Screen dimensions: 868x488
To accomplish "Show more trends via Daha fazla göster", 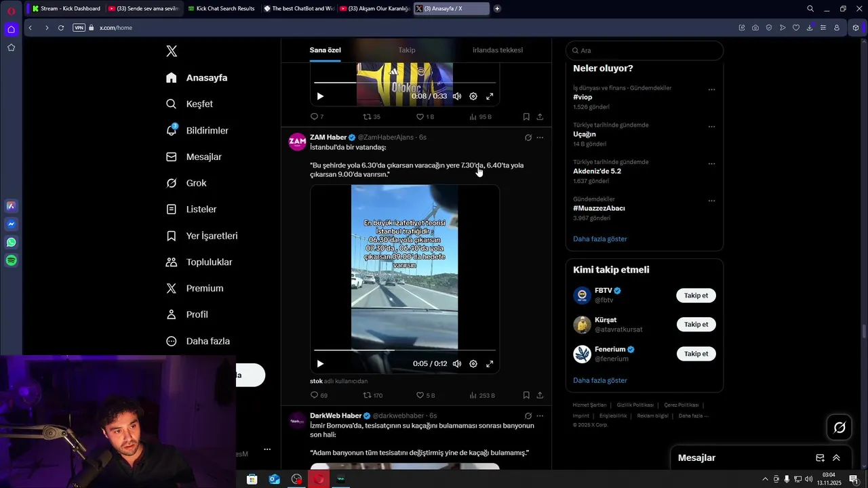I will tap(600, 239).
